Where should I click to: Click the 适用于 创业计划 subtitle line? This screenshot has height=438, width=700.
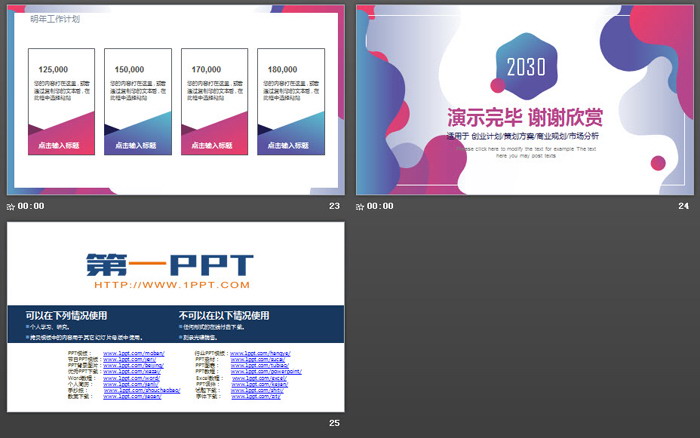pyautogui.click(x=523, y=136)
